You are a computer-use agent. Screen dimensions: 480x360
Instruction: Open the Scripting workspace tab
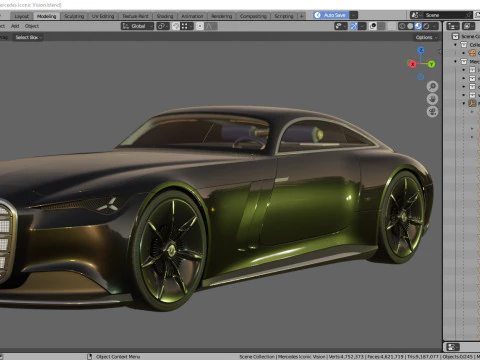tap(284, 16)
